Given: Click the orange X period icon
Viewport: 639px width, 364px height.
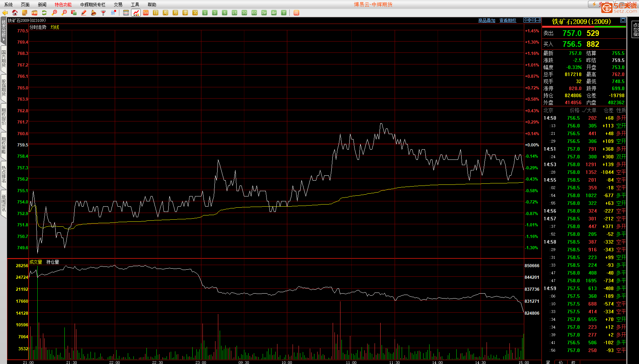Looking at the screenshot, I should (195, 13).
